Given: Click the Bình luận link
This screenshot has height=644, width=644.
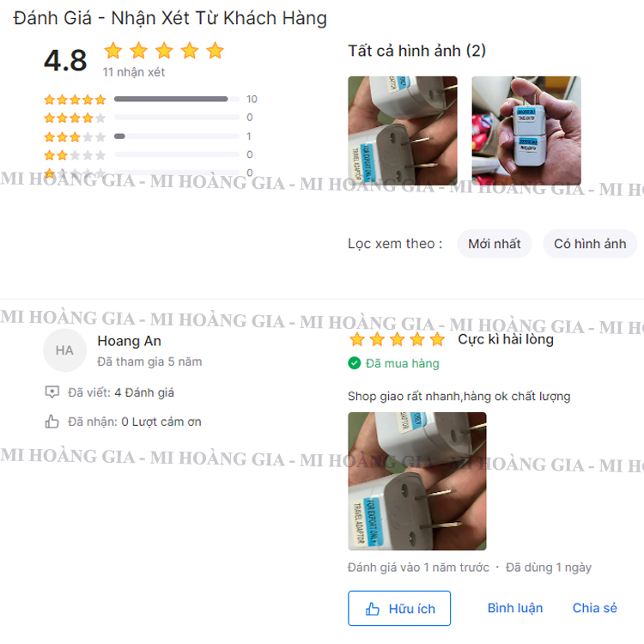Looking at the screenshot, I should click(515, 608).
